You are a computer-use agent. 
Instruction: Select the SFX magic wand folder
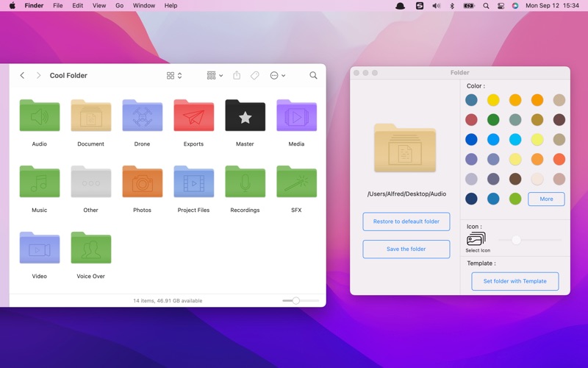point(296,181)
